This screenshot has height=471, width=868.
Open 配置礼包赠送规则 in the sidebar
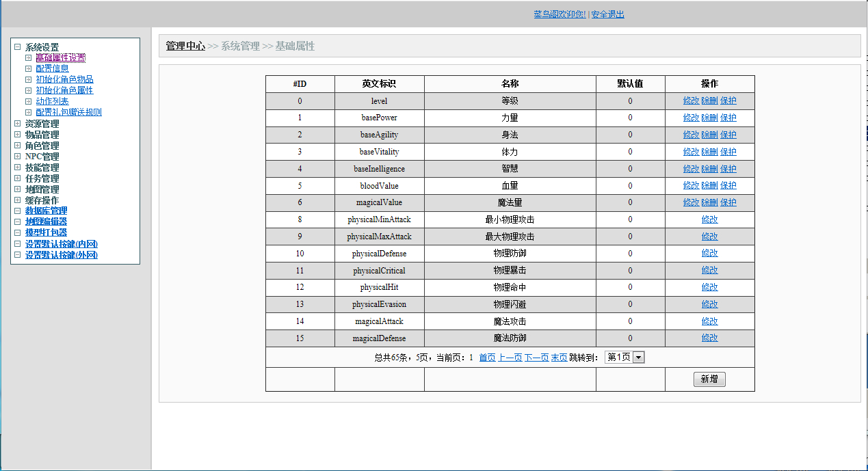coord(68,112)
